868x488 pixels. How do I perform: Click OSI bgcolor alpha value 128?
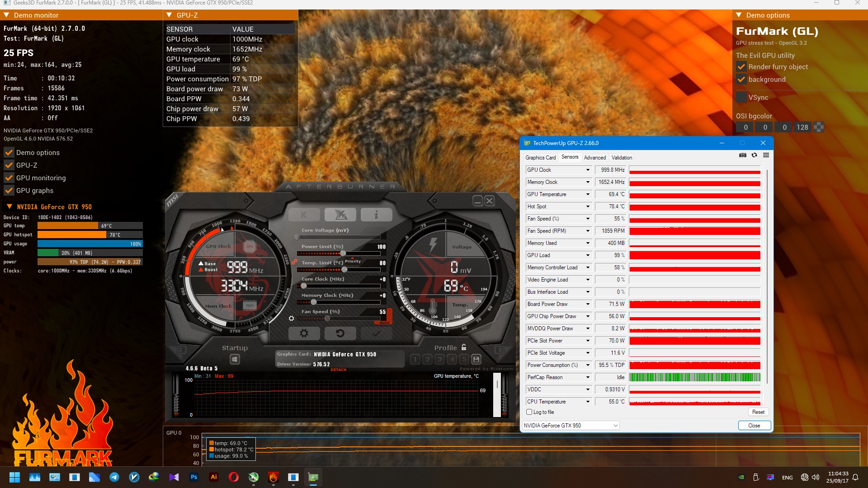coord(802,127)
